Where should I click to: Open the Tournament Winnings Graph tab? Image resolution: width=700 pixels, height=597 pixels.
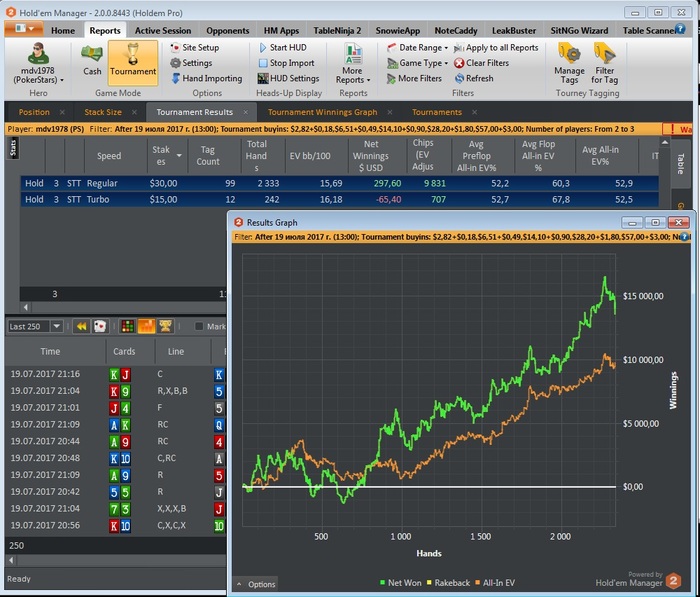tap(322, 112)
